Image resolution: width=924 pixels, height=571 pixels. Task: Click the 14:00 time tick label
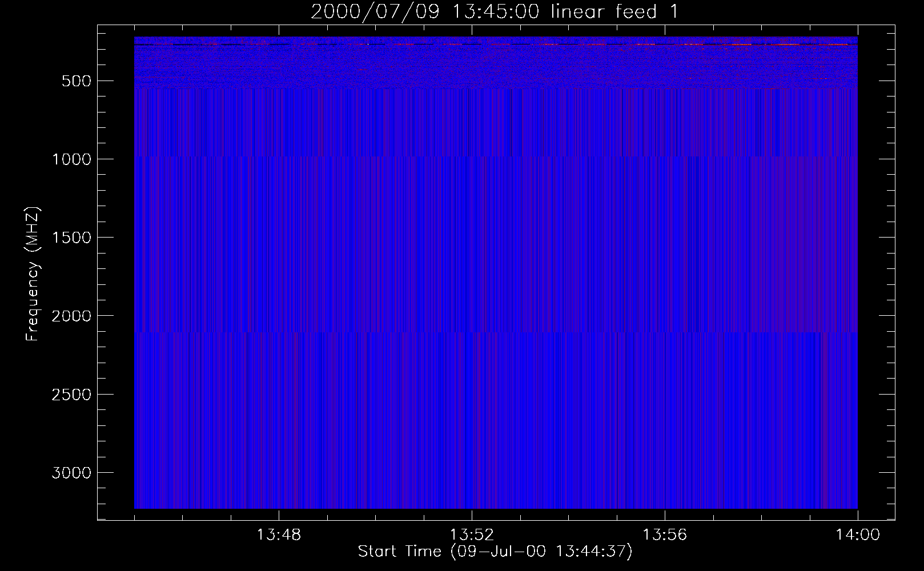[857, 535]
